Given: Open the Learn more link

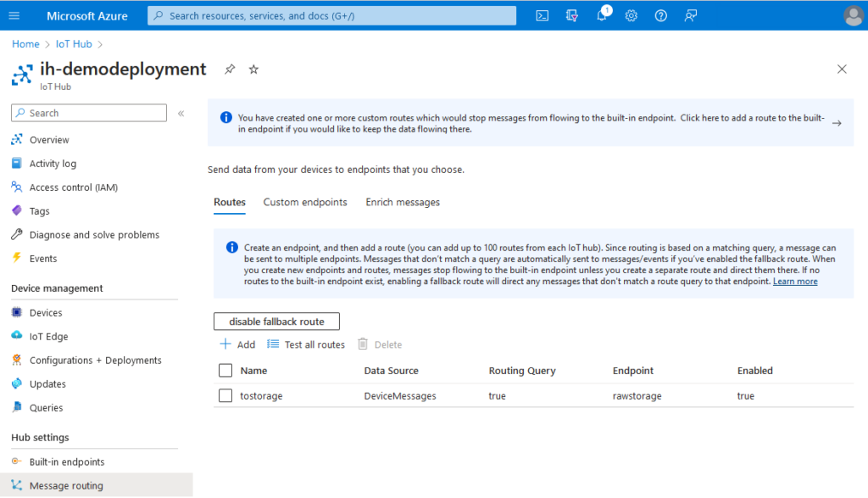Looking at the screenshot, I should [x=795, y=281].
